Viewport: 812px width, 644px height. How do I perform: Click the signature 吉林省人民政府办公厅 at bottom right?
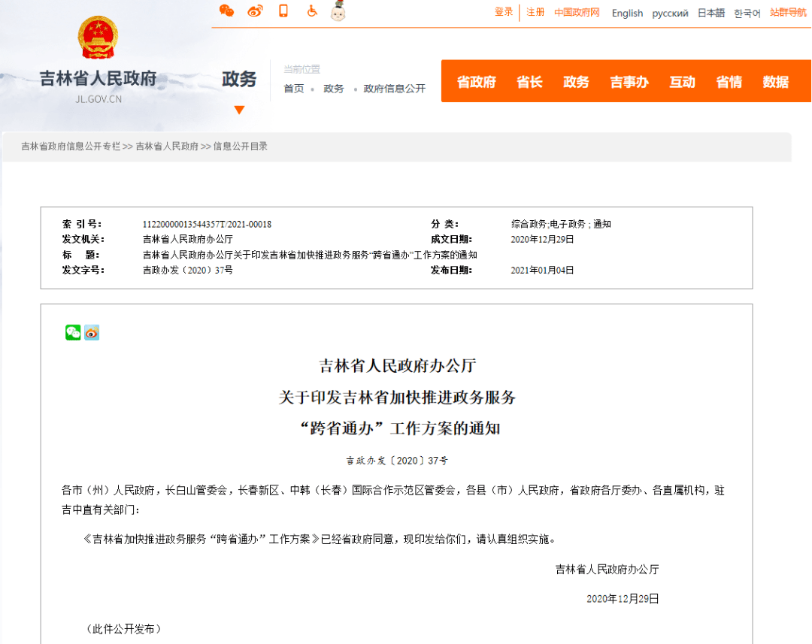click(607, 570)
